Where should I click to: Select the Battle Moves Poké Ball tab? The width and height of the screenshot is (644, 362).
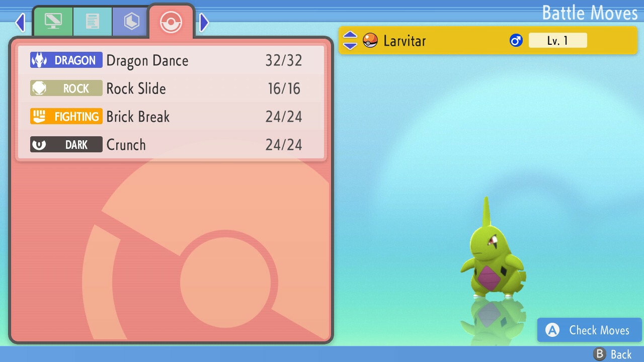(x=172, y=22)
